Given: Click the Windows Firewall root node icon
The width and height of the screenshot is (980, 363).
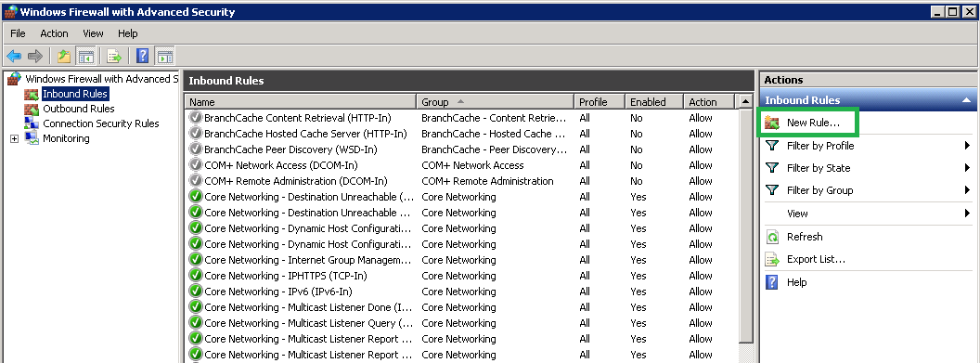Looking at the screenshot, I should pos(14,79).
